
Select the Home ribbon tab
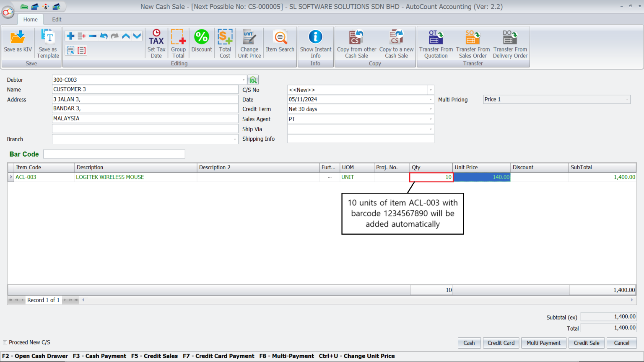(x=30, y=19)
